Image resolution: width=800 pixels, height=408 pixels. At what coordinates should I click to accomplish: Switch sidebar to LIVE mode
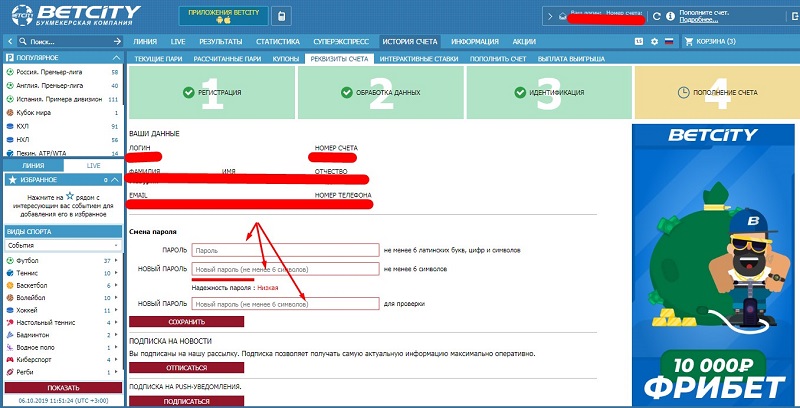click(93, 164)
